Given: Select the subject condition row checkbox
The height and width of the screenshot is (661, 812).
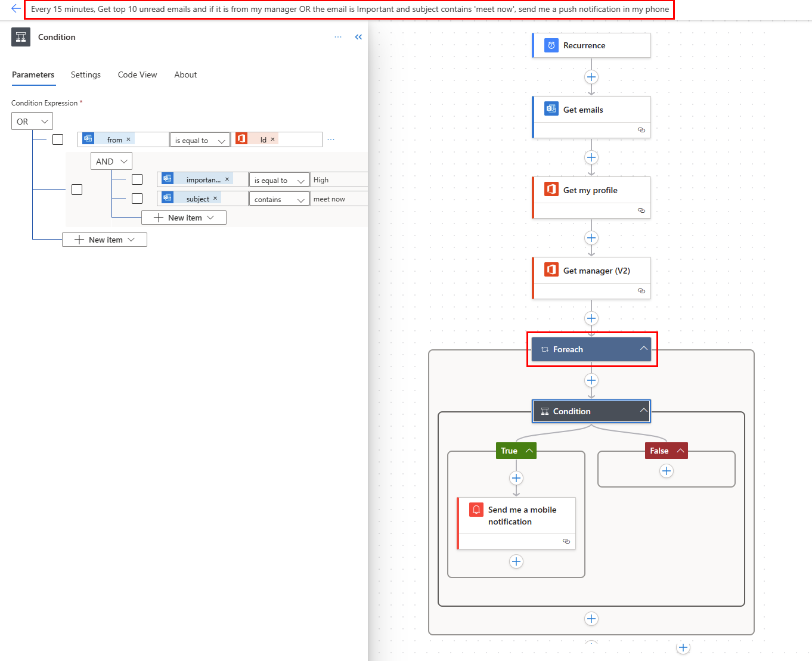Looking at the screenshot, I should tap(137, 197).
